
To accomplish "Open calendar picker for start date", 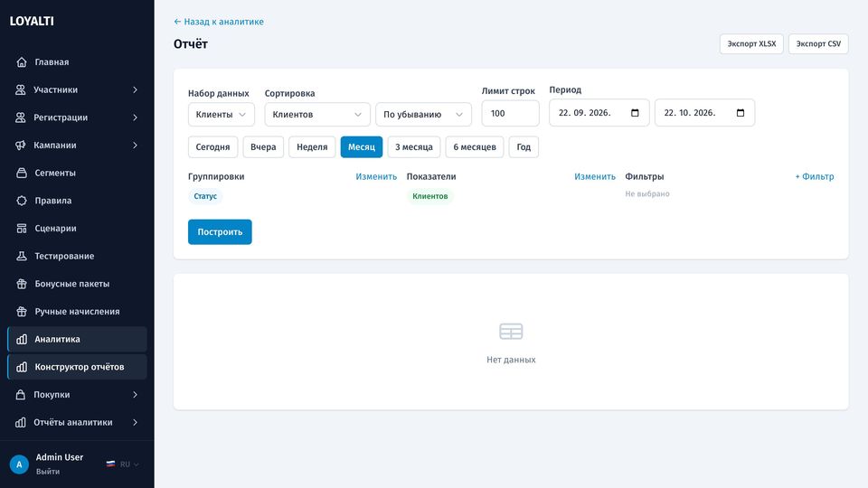I will tap(635, 113).
